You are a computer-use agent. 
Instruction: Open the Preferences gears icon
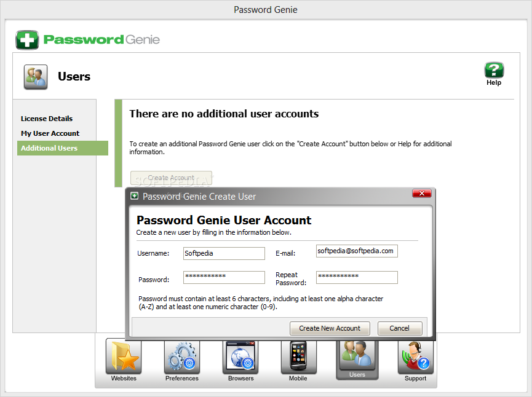click(x=182, y=356)
